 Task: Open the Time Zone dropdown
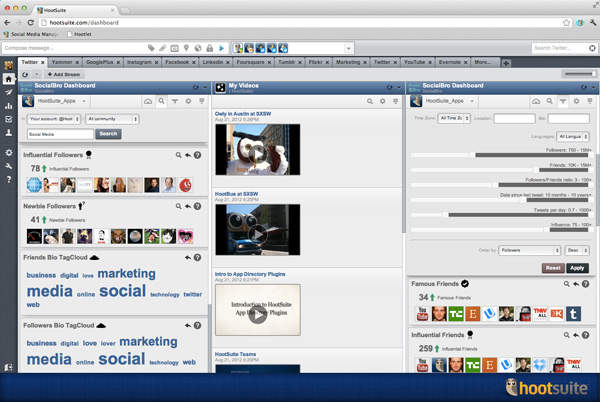tap(454, 118)
